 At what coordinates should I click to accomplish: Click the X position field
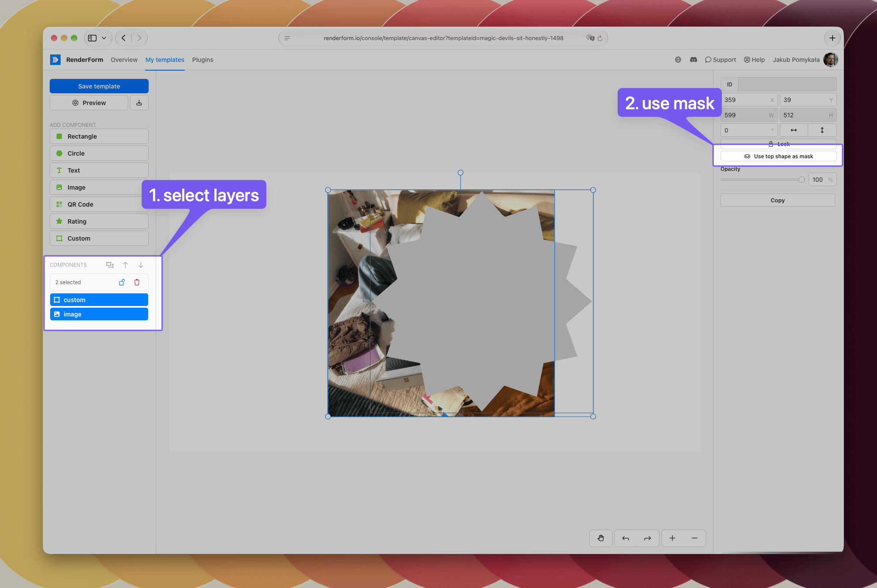[x=749, y=100]
